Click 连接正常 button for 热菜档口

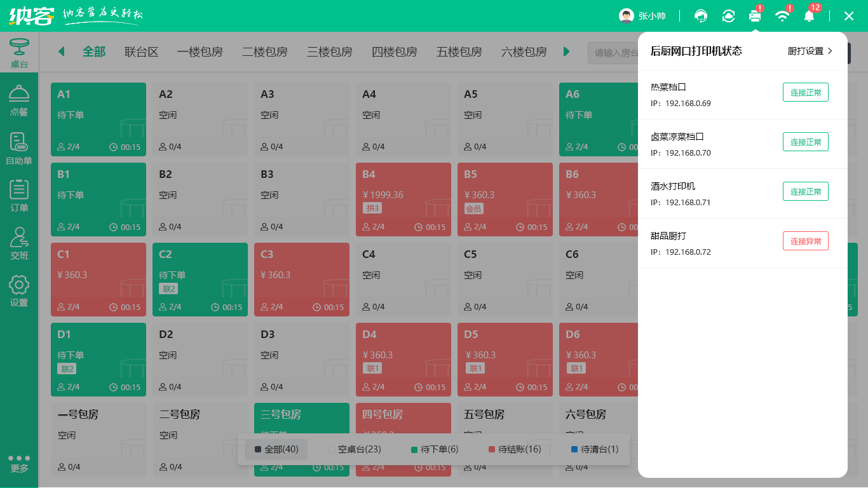click(x=805, y=91)
